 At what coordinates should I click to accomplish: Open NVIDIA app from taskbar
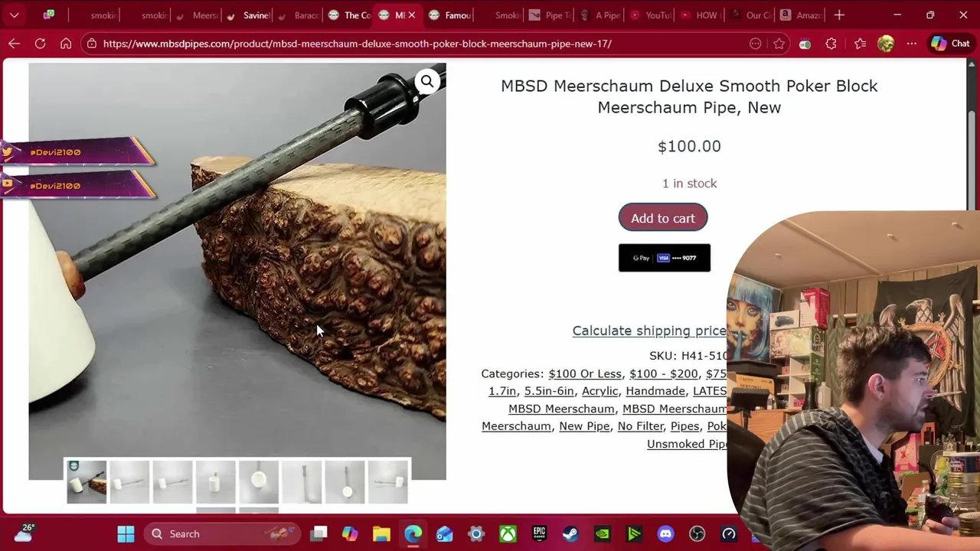pos(603,533)
